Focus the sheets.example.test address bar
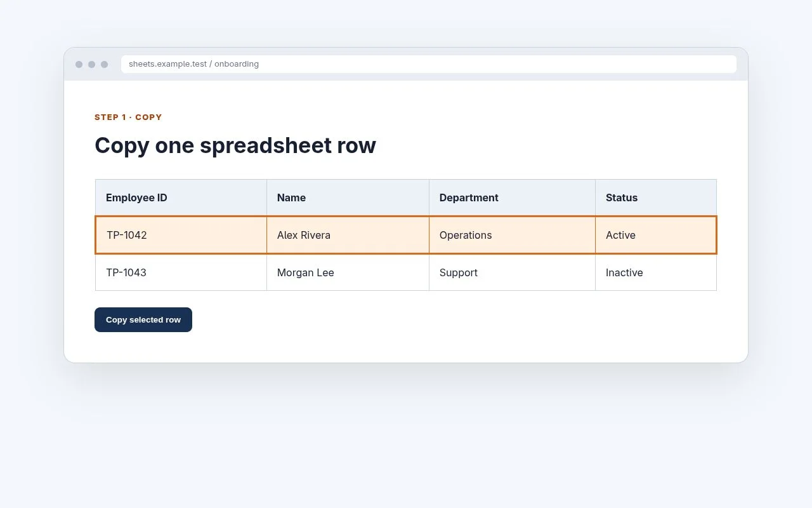812x508 pixels. (429, 64)
